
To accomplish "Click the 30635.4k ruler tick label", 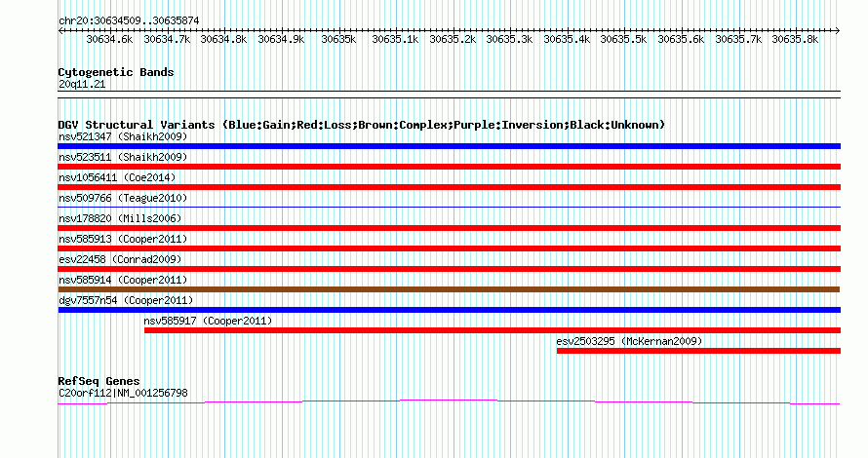I will tap(567, 39).
